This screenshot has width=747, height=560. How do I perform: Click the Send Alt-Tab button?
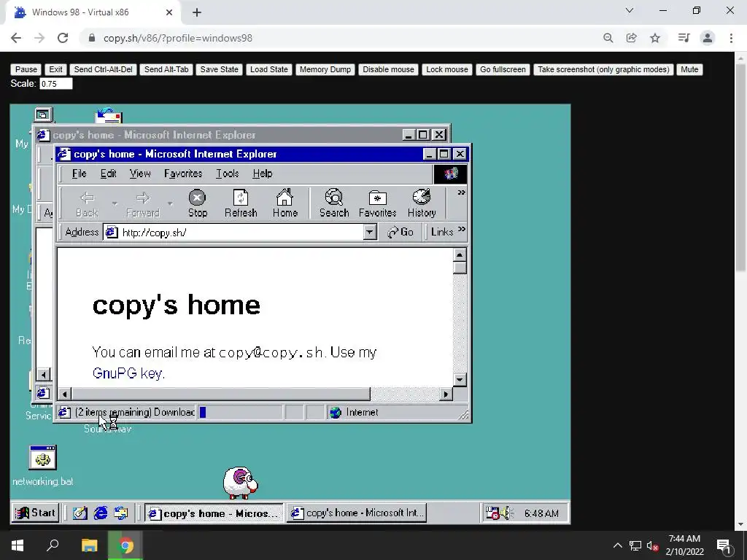point(166,69)
